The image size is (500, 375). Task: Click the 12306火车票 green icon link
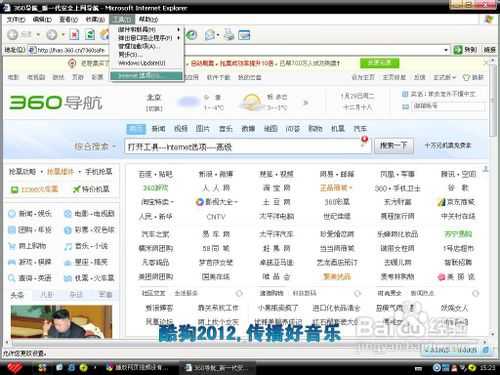tap(34, 189)
